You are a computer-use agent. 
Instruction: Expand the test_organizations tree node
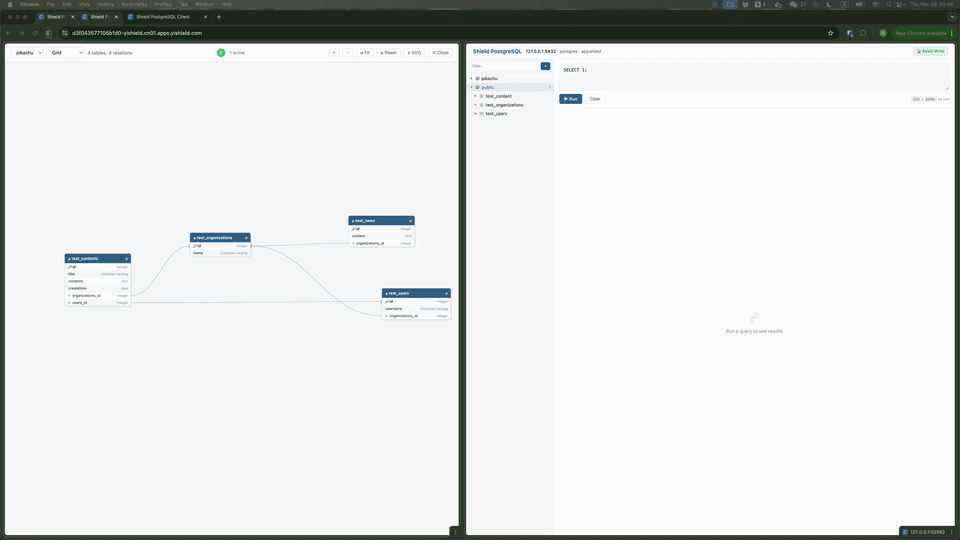[x=476, y=105]
